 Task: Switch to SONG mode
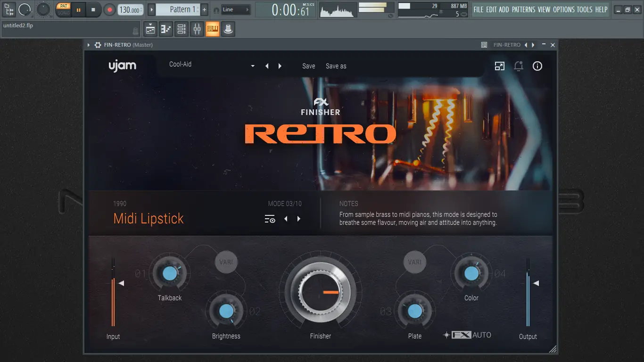[x=64, y=13]
